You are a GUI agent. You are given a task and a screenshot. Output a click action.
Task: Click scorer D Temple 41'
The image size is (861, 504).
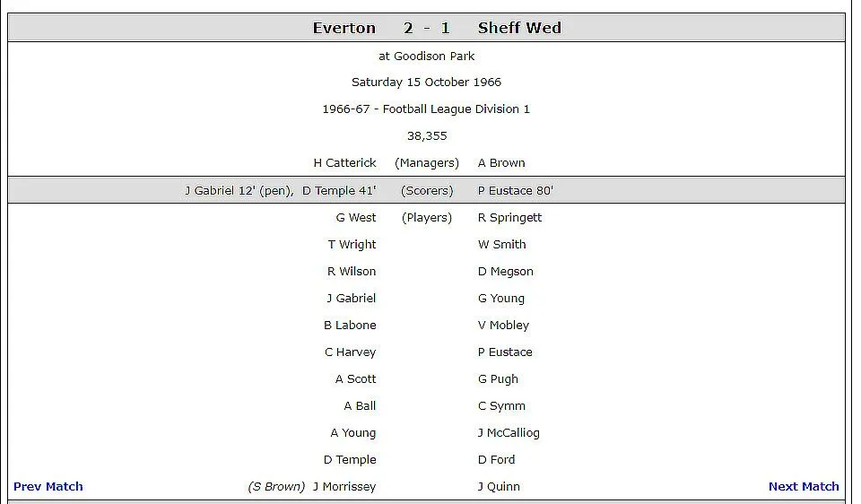click(339, 190)
